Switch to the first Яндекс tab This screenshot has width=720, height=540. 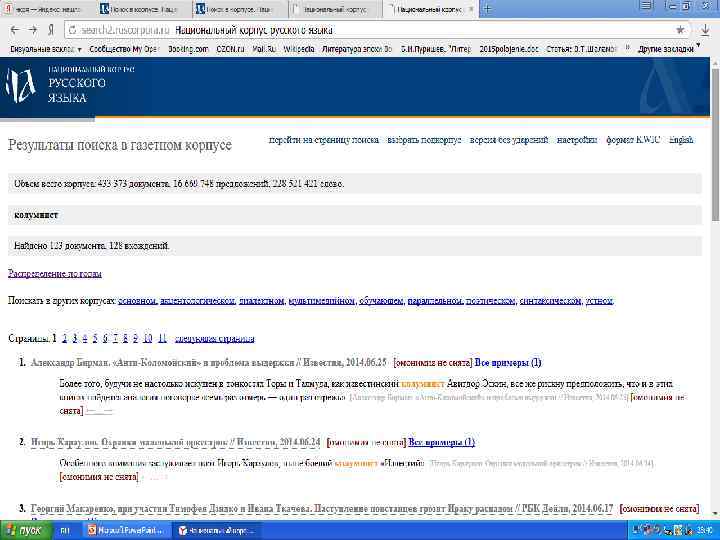46,9
